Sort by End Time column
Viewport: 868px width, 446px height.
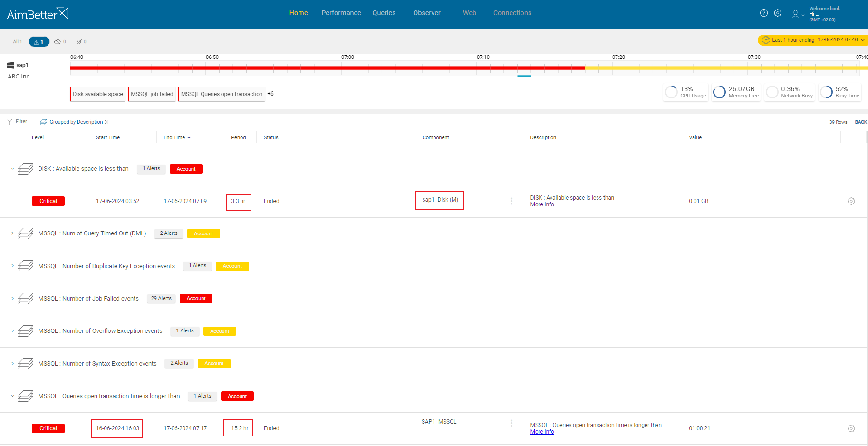point(177,137)
